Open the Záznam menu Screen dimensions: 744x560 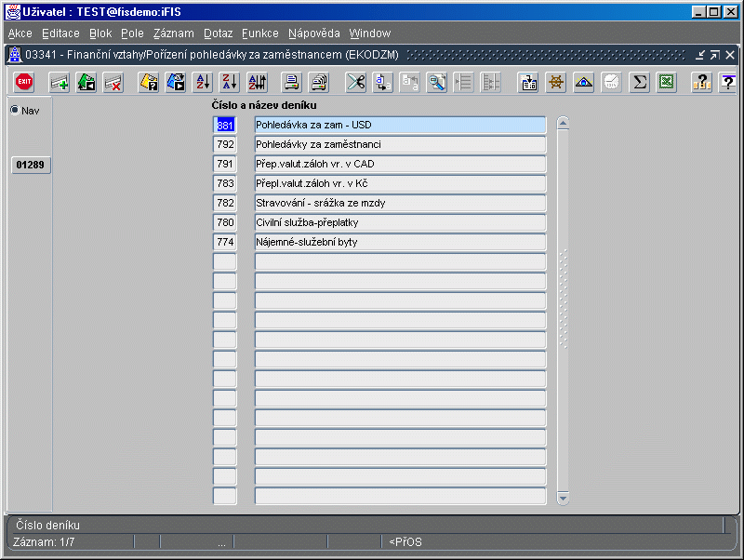174,33
